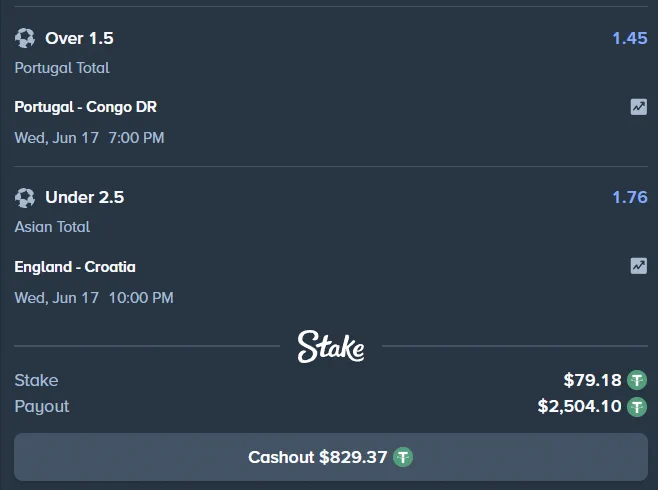Image resolution: width=658 pixels, height=490 pixels.
Task: Click the Portugal Total market label
Action: pyautogui.click(x=62, y=68)
